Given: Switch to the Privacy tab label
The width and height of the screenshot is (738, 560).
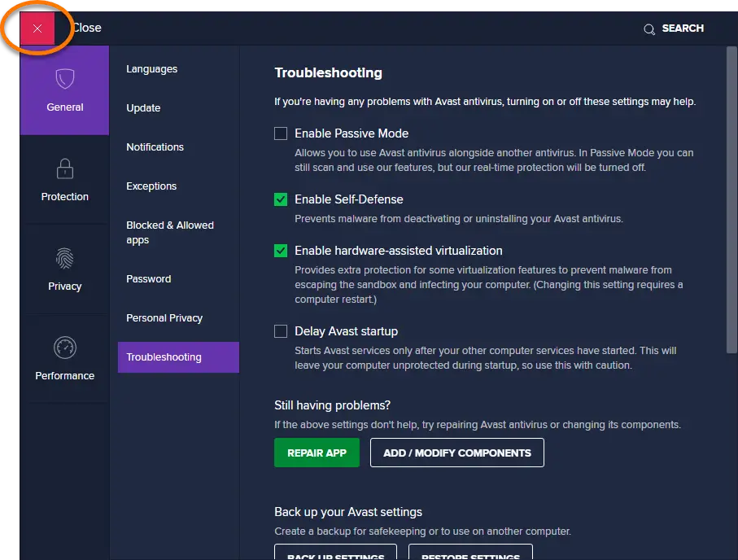Looking at the screenshot, I should pyautogui.click(x=65, y=286).
